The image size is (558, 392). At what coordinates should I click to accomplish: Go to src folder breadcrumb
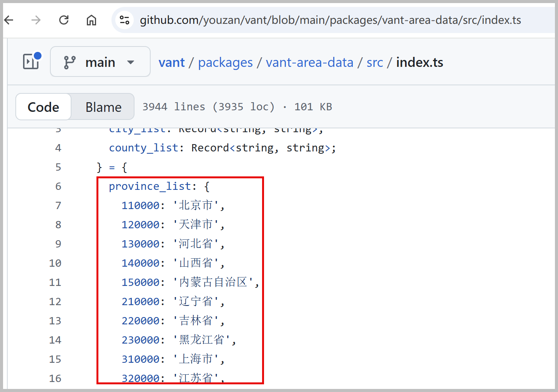(375, 62)
